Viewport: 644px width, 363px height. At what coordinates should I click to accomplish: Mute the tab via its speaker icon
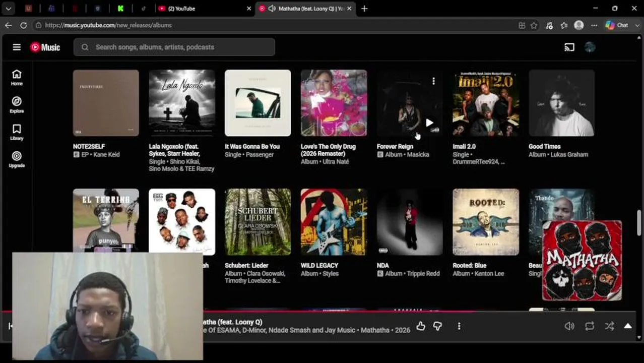tap(272, 9)
